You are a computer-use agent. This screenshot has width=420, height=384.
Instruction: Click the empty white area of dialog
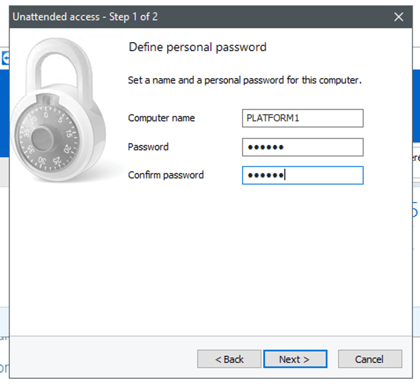[211, 260]
